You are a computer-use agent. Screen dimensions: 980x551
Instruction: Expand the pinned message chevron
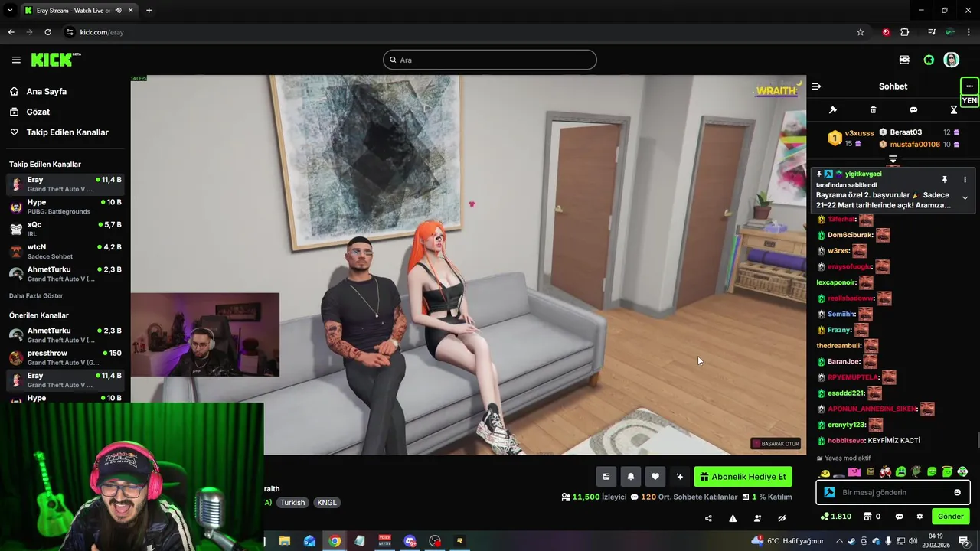tap(965, 197)
